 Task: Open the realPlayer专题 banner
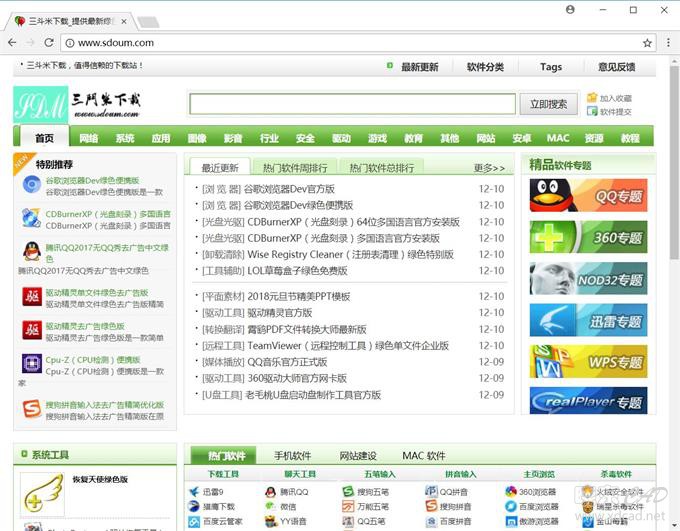[x=588, y=401]
